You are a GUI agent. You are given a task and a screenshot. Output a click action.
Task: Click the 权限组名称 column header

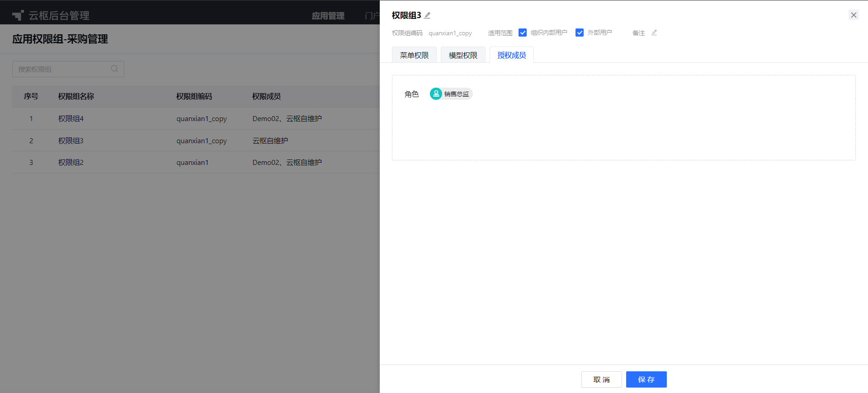click(x=76, y=96)
